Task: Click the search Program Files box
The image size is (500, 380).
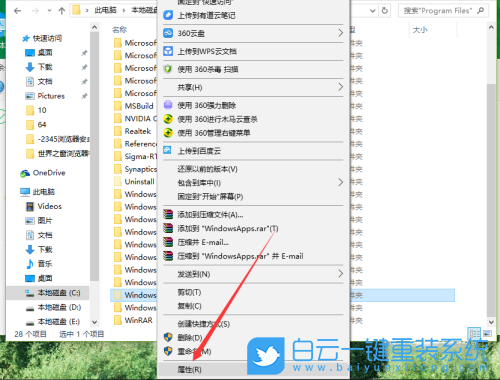Action: [x=443, y=11]
